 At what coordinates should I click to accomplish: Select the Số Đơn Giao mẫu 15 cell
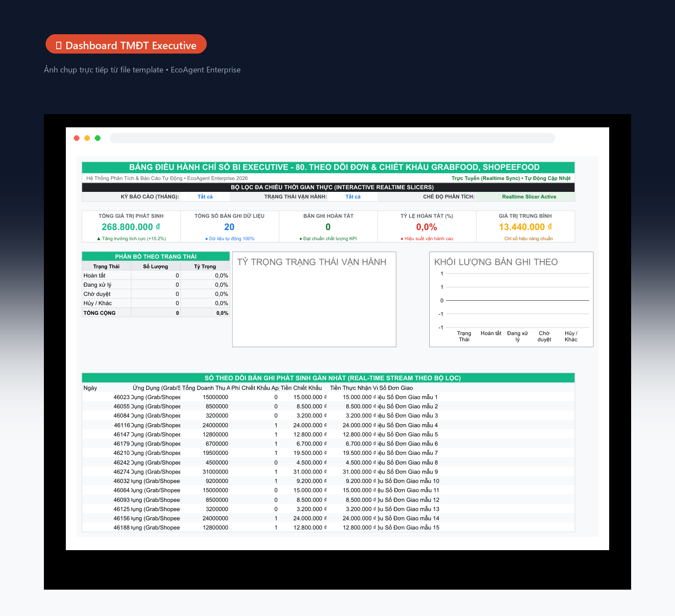click(x=408, y=528)
